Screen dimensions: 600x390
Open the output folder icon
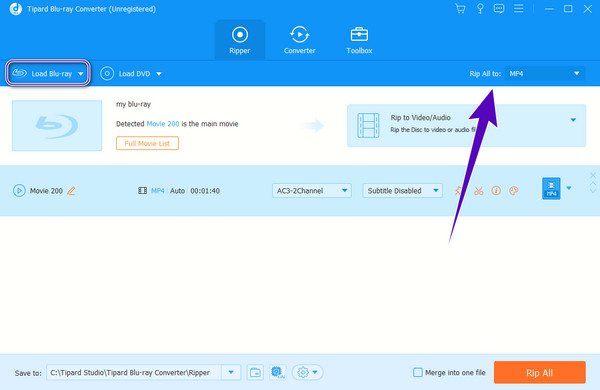point(255,372)
